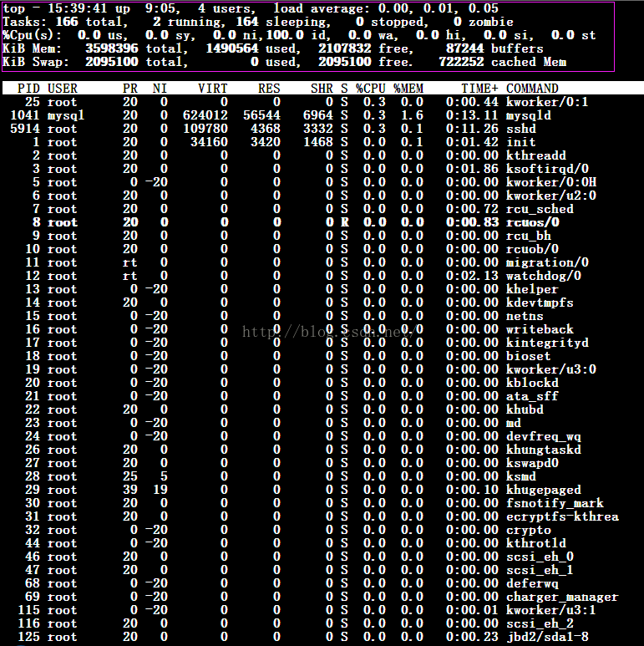
Task: Select the mysqld process command
Action: coord(529,115)
